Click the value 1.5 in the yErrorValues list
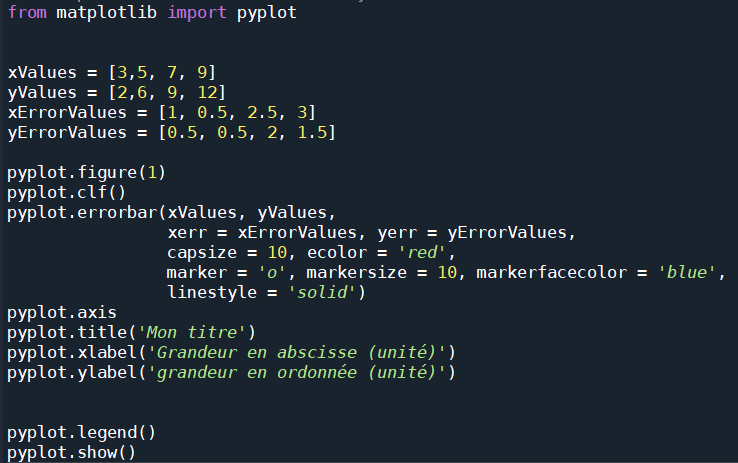 (x=312, y=133)
